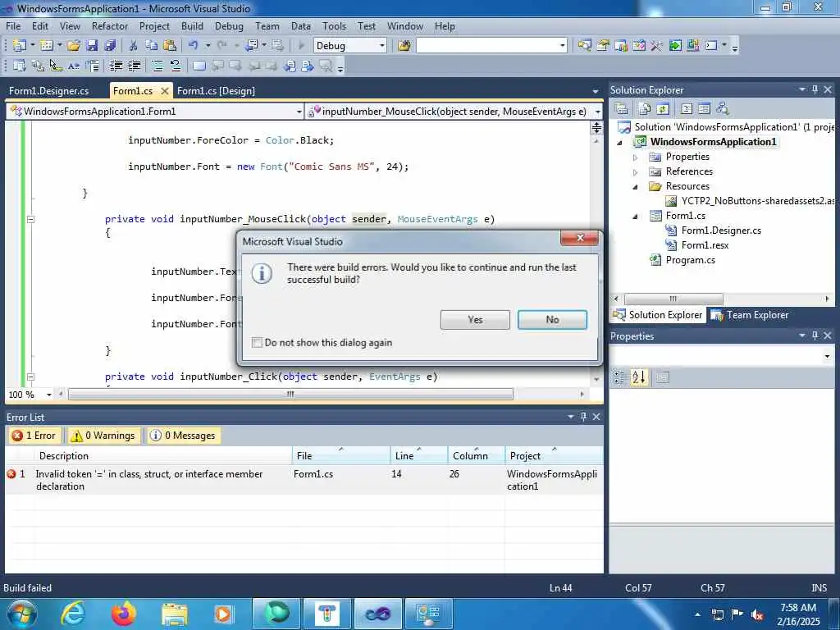The height and width of the screenshot is (630, 840).
Task: Open the Refactor menu
Action: [x=110, y=25]
